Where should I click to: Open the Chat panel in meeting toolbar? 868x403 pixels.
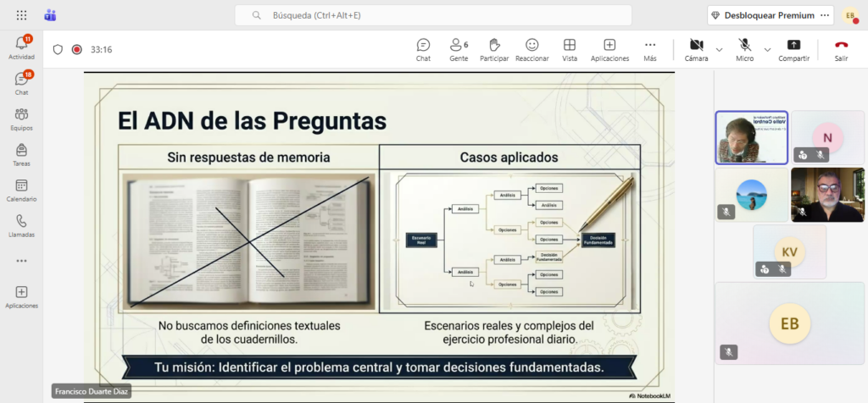423,49
